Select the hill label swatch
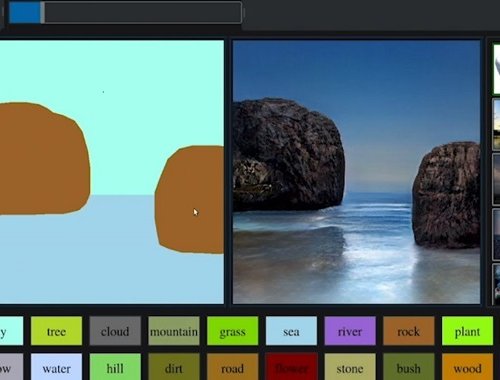This screenshot has height=380, width=500. pyautogui.click(x=115, y=367)
